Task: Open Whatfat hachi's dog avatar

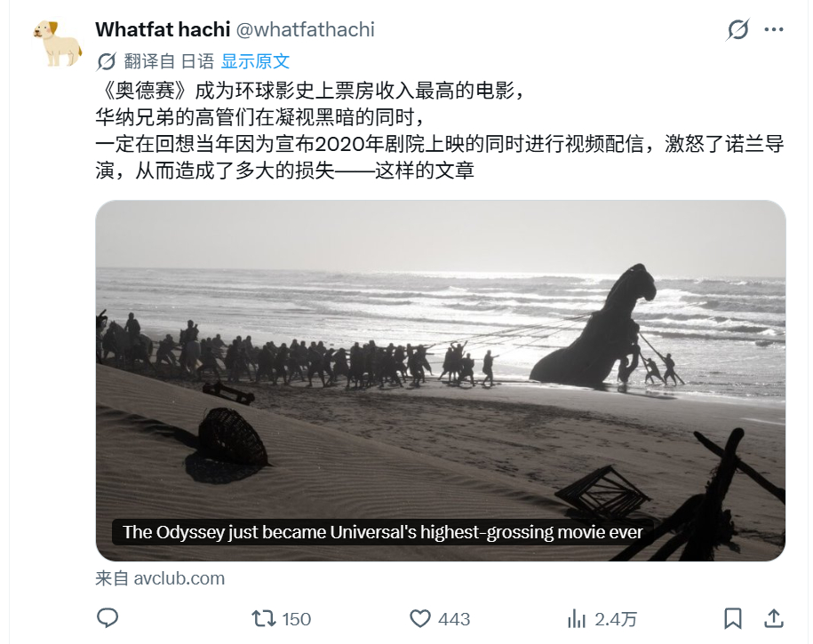Action: click(x=57, y=44)
